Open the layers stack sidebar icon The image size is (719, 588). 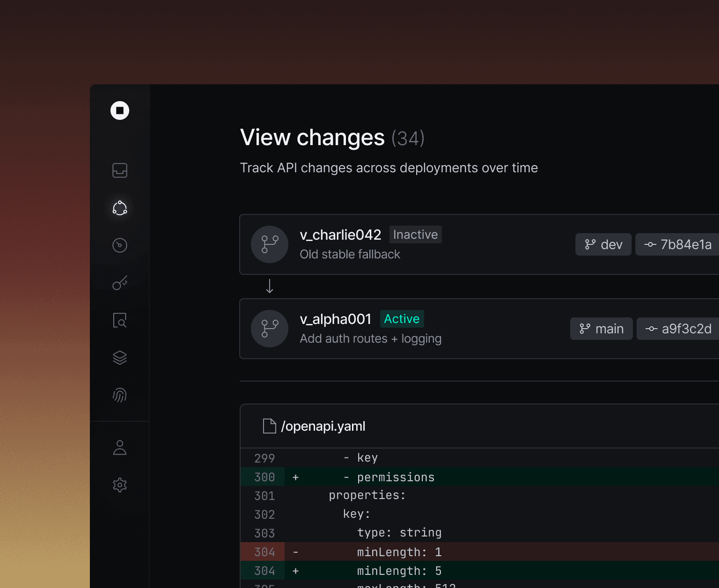click(x=120, y=358)
